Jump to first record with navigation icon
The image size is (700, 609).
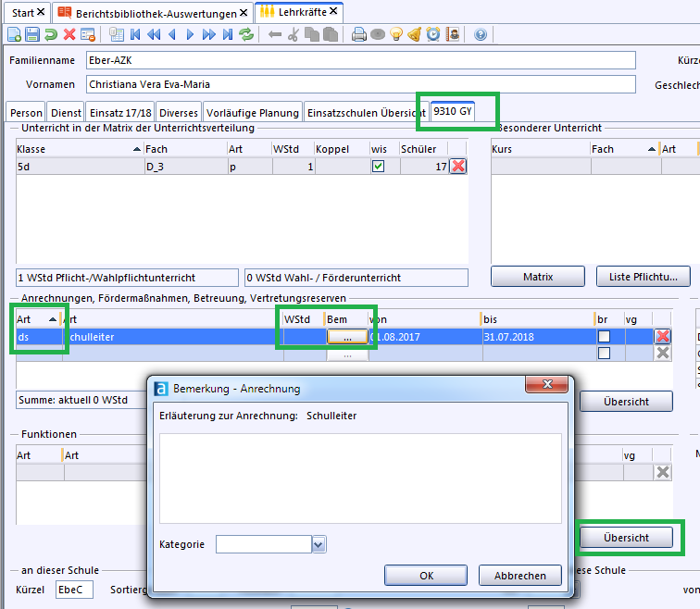pyautogui.click(x=136, y=35)
